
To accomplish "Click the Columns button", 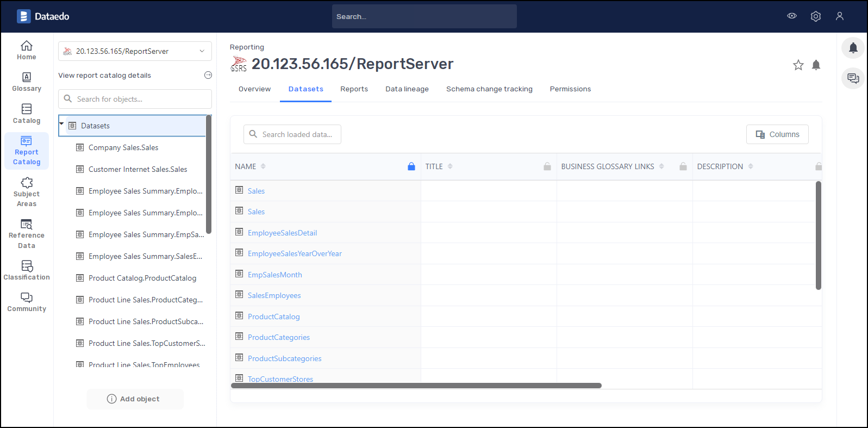I will (777, 134).
